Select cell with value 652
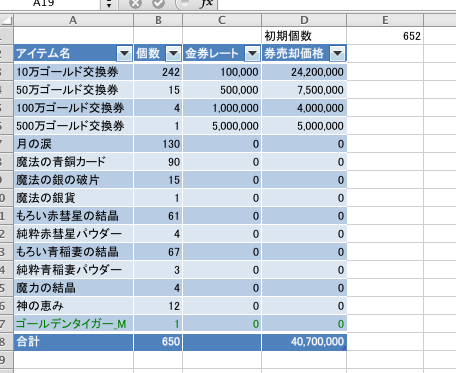 (385, 36)
